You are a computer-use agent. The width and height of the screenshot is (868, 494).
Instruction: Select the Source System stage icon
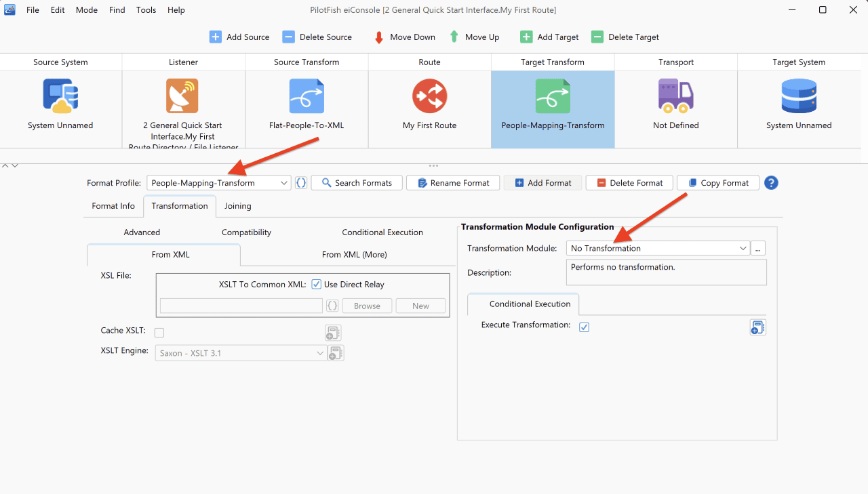[x=60, y=96]
